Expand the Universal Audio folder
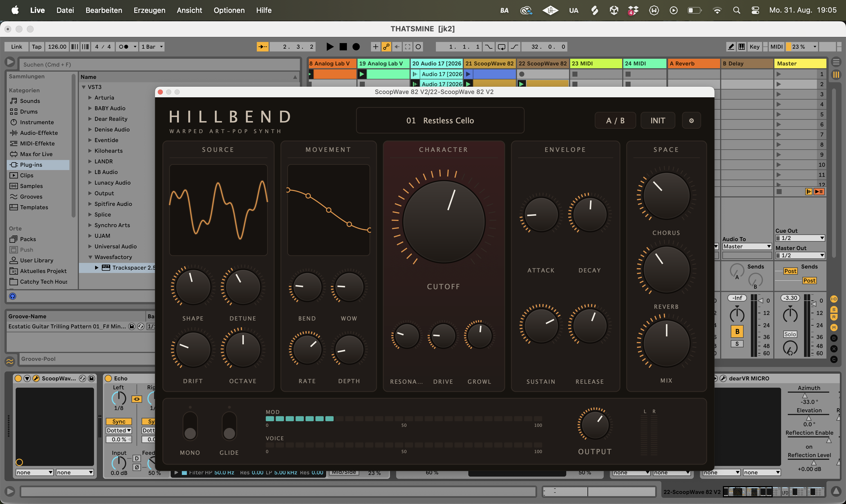 pyautogui.click(x=90, y=246)
